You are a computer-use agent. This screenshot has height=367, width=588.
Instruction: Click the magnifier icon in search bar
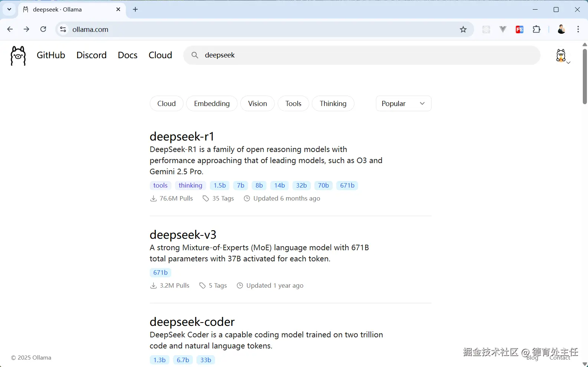(195, 55)
